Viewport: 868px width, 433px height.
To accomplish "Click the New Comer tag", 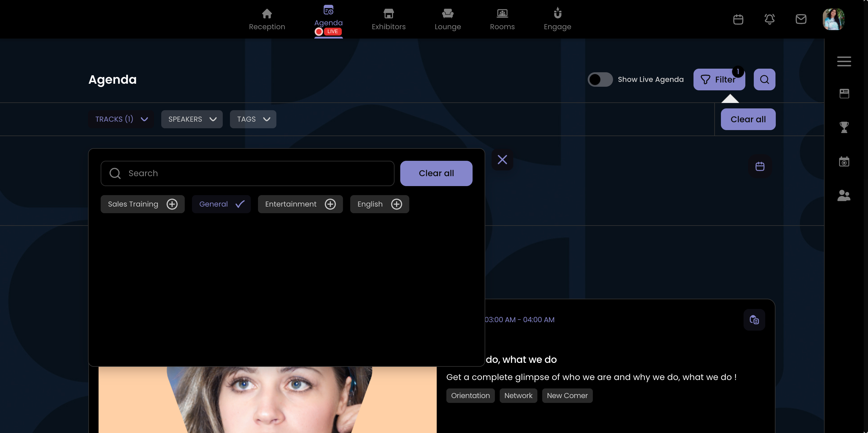I will click(567, 396).
